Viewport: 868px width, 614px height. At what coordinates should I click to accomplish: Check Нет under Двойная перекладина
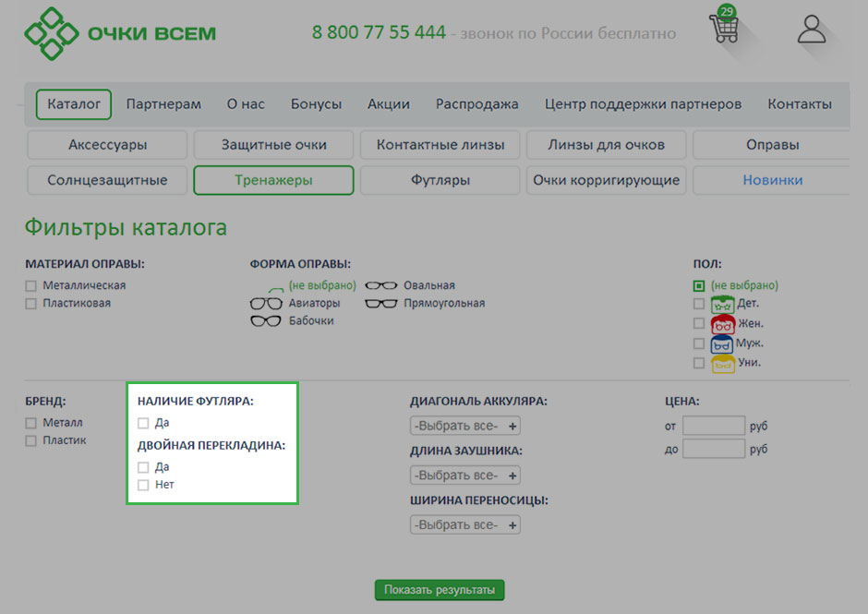point(143,485)
